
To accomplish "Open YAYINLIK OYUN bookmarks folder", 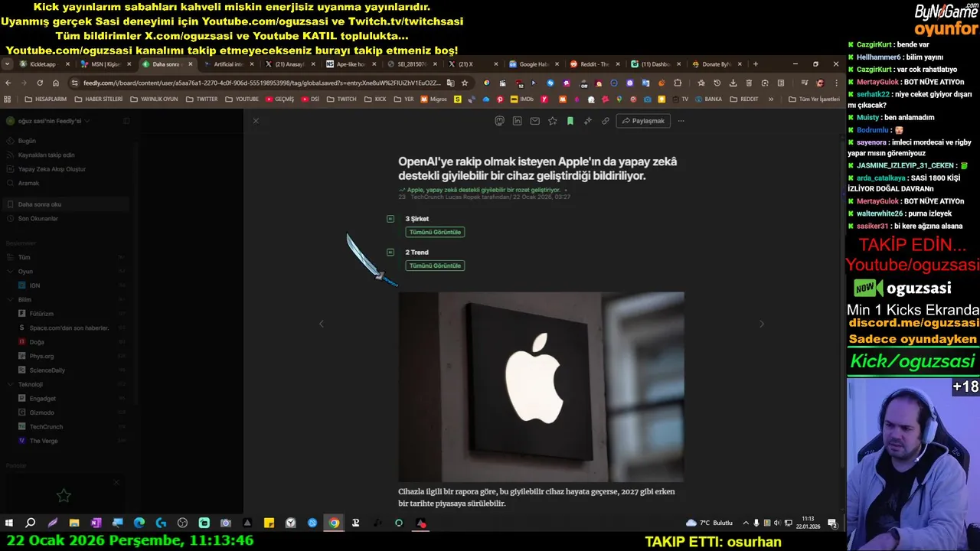I will [154, 99].
